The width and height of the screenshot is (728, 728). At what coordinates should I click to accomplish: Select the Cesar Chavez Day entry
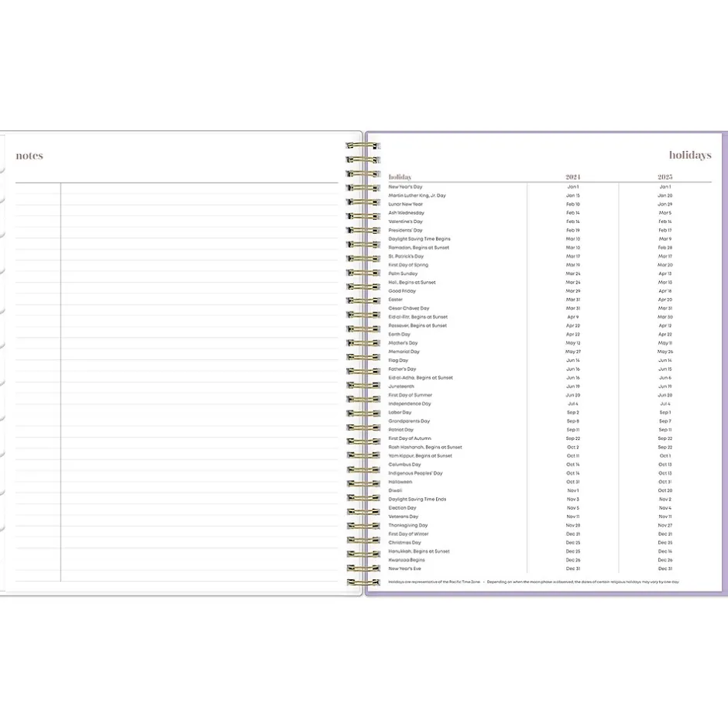click(408, 308)
